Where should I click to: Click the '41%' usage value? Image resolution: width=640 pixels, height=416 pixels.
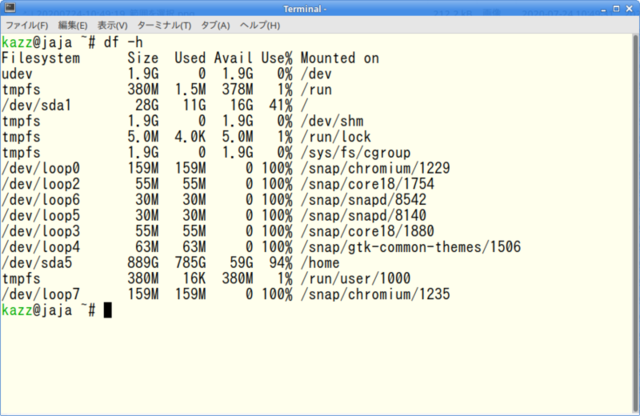[281, 105]
